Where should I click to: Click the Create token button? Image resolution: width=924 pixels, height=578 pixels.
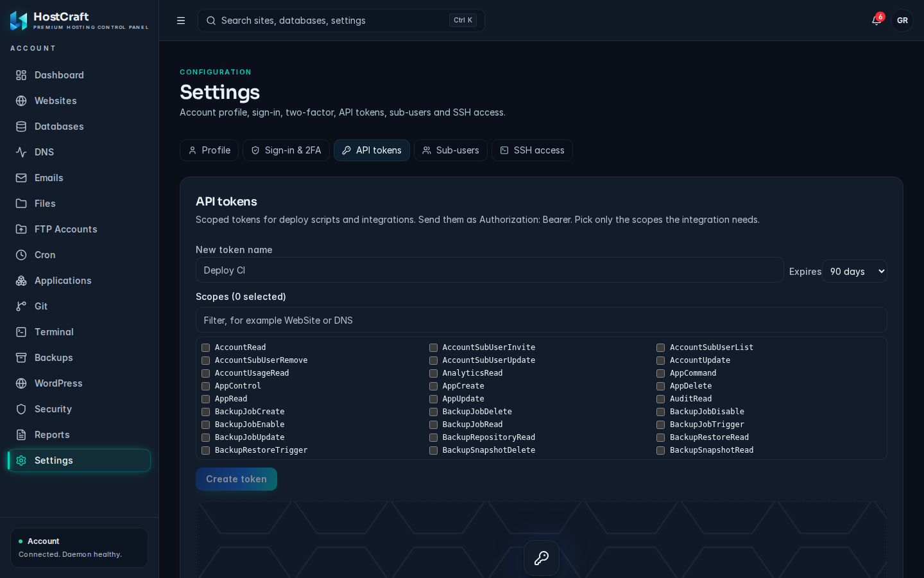pos(236,479)
